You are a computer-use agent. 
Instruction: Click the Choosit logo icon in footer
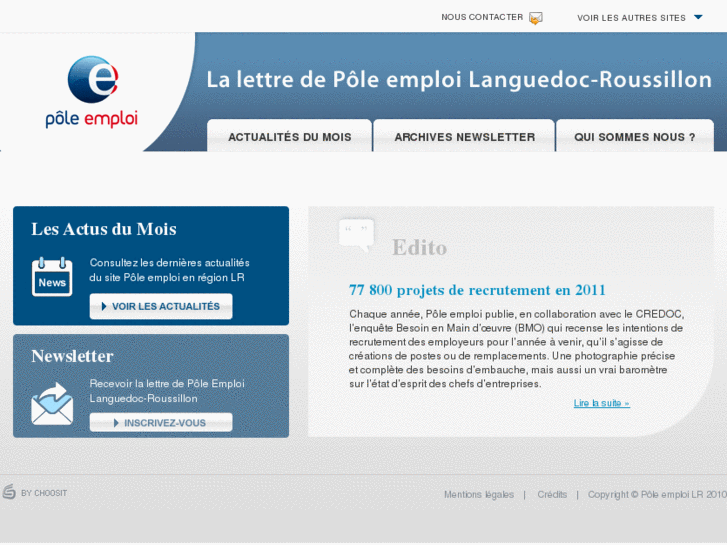9,492
